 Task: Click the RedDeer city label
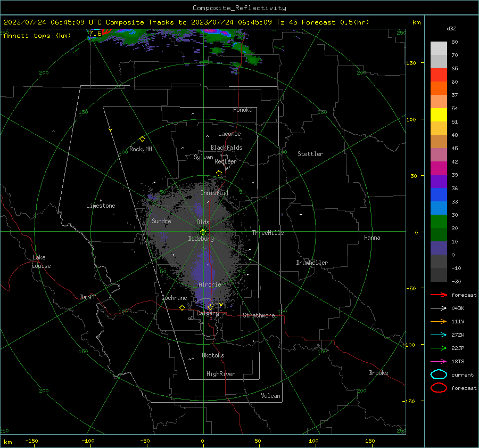tap(226, 161)
